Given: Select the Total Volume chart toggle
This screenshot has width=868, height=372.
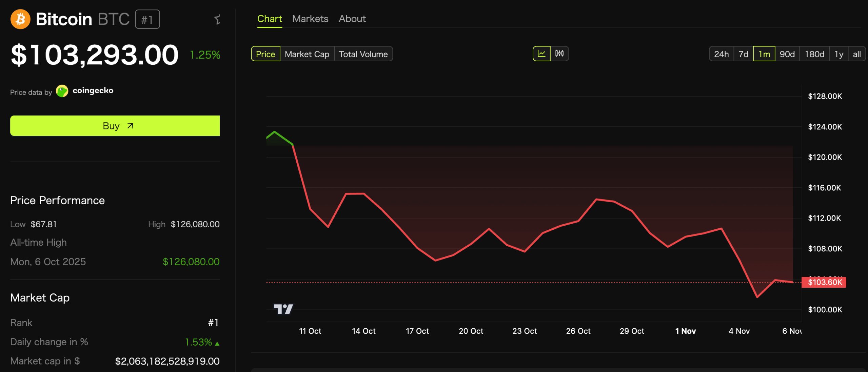Looking at the screenshot, I should (363, 54).
